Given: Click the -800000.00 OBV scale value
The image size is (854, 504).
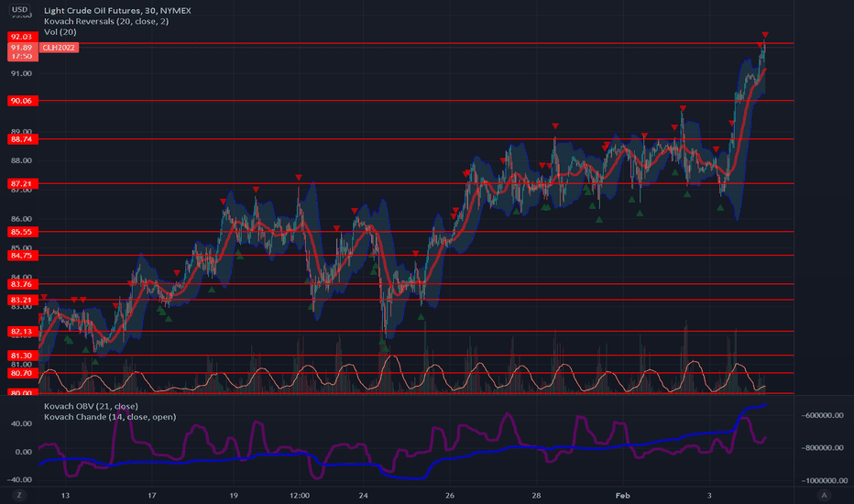Looking at the screenshot, I should click(x=823, y=448).
